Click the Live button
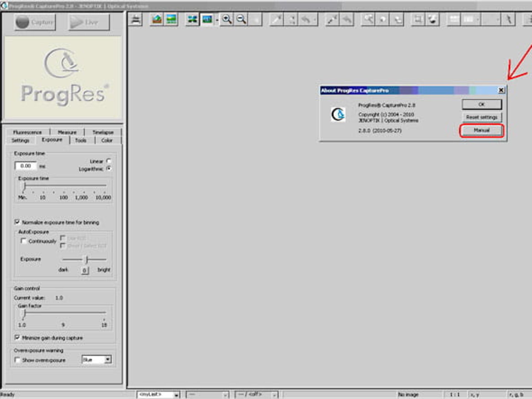The height and width of the screenshot is (399, 532). point(89,22)
